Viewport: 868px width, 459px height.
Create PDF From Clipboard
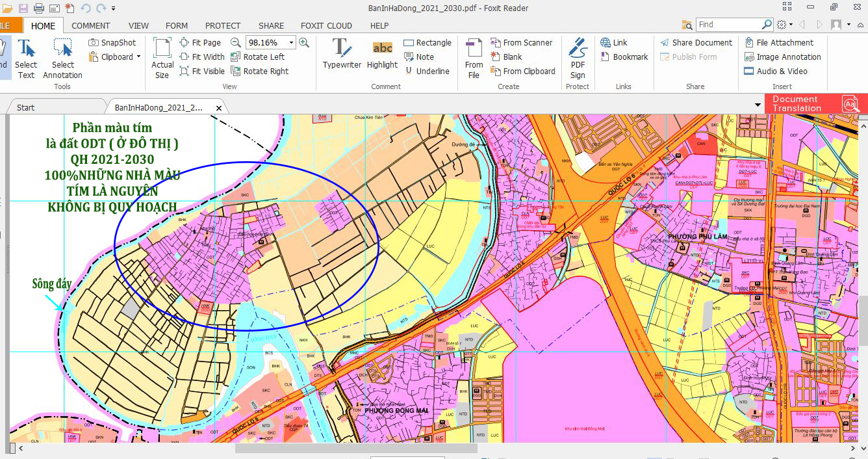523,71
